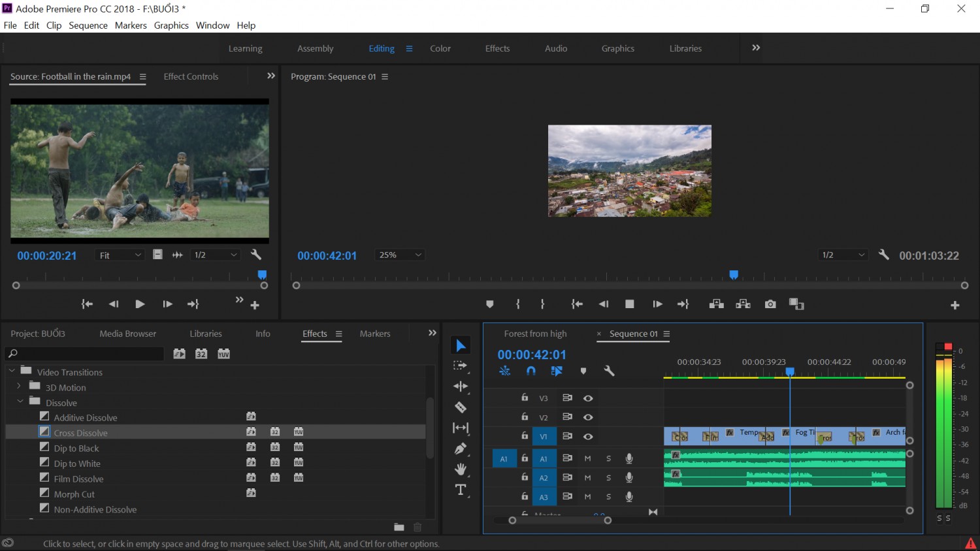Screen dimensions: 980x551
Task: Toggle snap magnet in timeline
Action: (x=531, y=371)
